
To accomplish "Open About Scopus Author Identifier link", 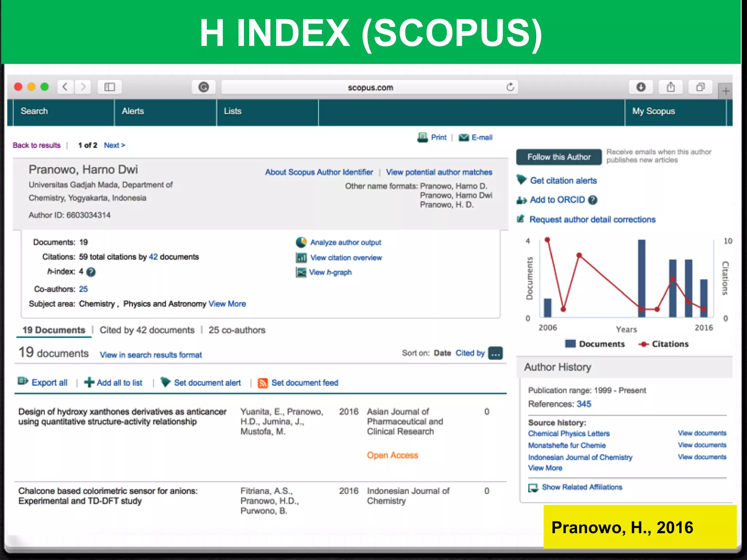I will (x=319, y=172).
